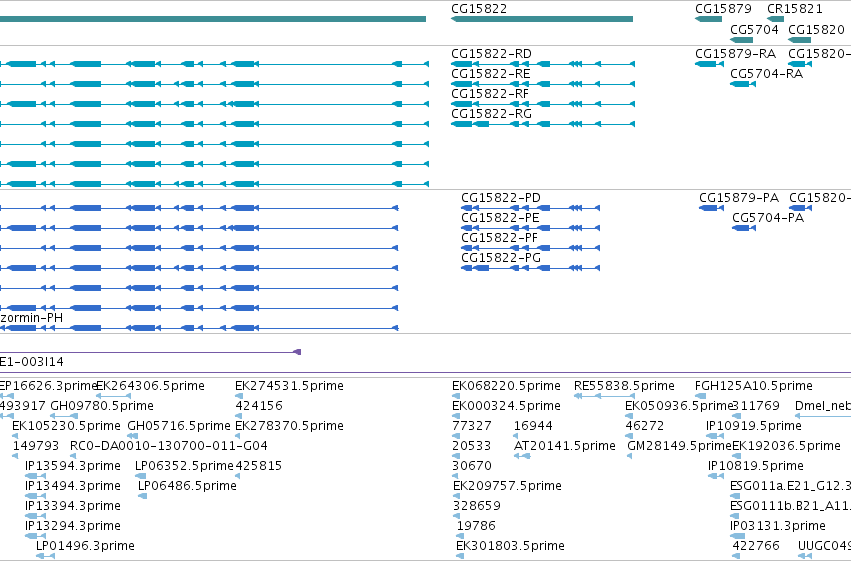This screenshot has height=561, width=851.
Task: Click the 328659 EST entry
Action: pos(477,506)
